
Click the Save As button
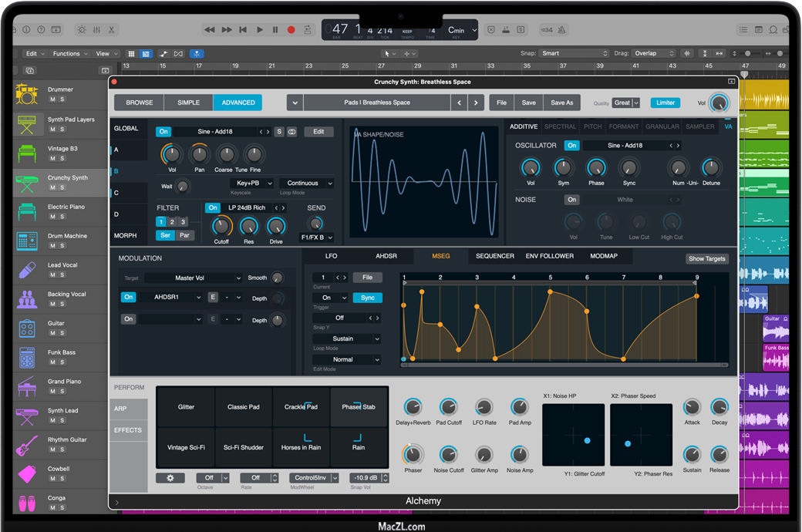point(562,103)
